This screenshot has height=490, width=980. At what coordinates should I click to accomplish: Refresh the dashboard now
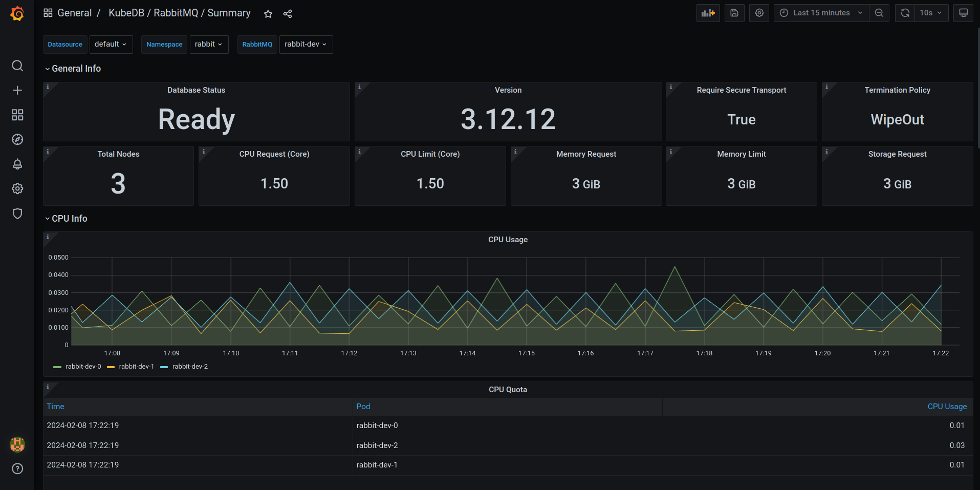pos(905,13)
